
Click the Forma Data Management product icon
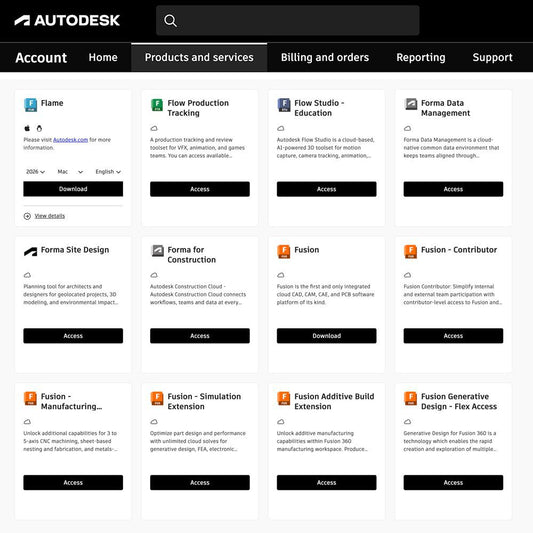coord(411,104)
